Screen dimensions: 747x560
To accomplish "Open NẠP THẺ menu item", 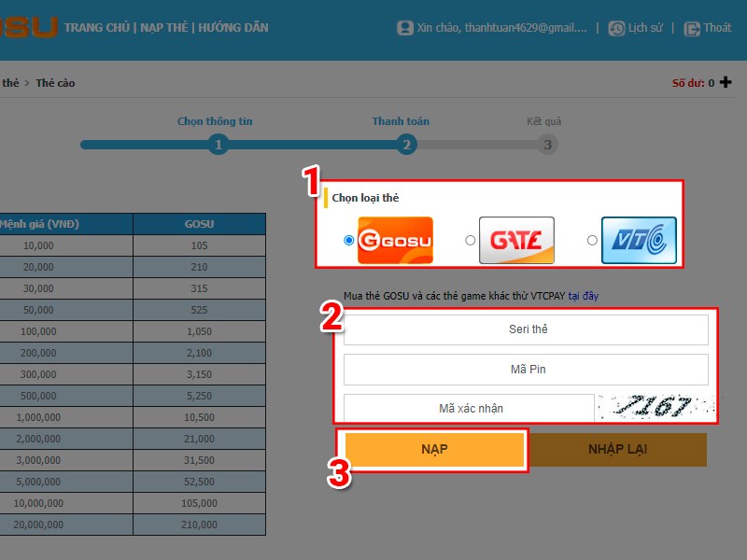I will pos(164,28).
